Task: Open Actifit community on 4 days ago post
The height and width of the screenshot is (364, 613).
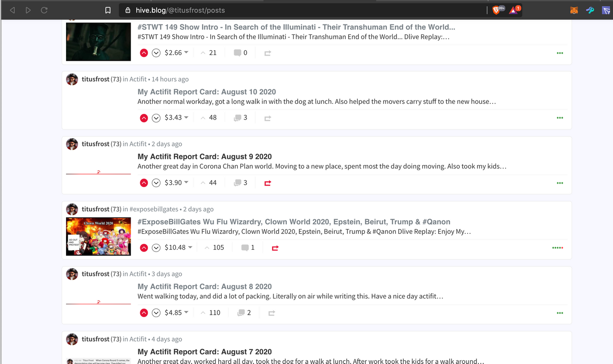Action: tap(138, 339)
